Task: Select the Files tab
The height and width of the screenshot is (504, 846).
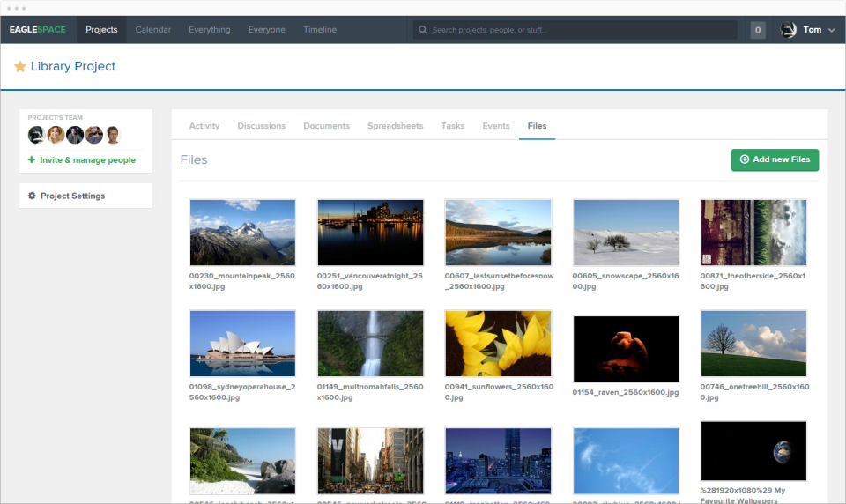Action: click(537, 126)
